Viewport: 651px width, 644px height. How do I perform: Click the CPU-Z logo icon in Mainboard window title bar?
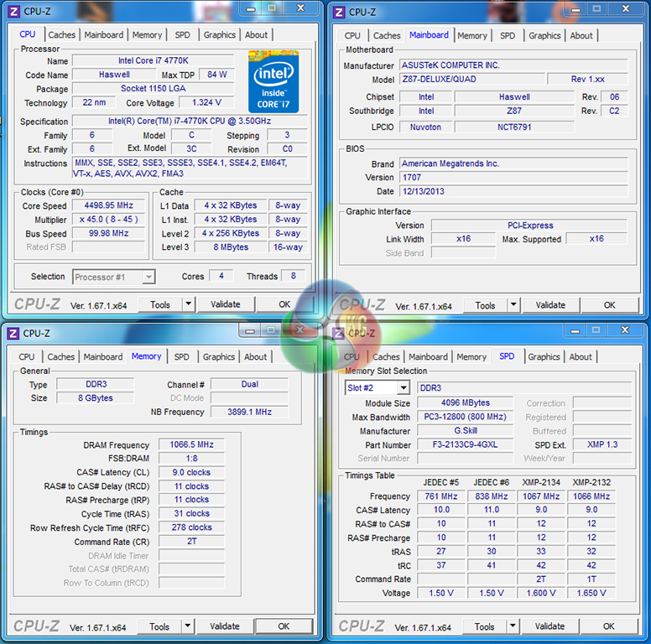click(339, 13)
